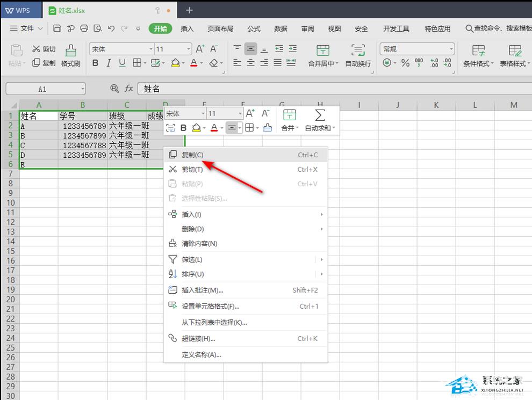Decrease font size with ribbon A- icon
The height and width of the screenshot is (400, 532).
click(x=214, y=49)
